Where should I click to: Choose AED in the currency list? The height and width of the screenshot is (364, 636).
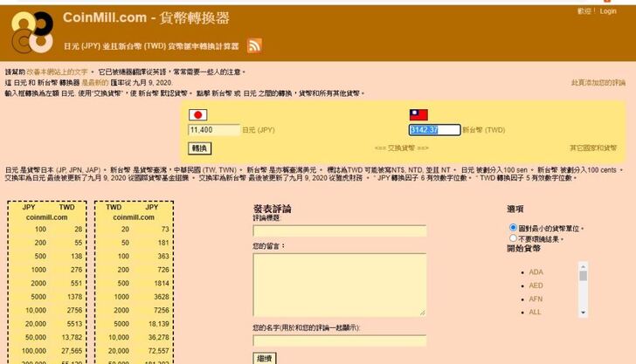coord(536,285)
